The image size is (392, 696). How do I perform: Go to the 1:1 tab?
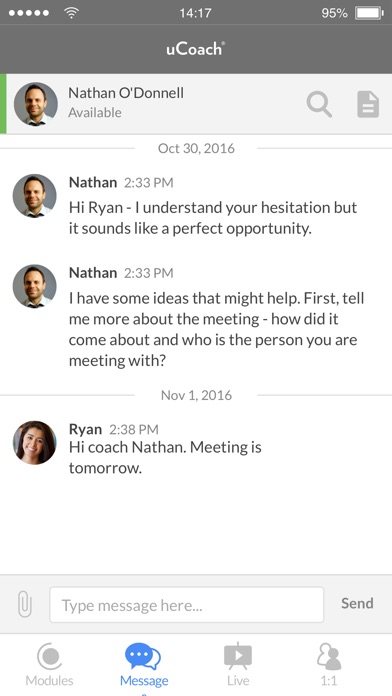[x=329, y=664]
